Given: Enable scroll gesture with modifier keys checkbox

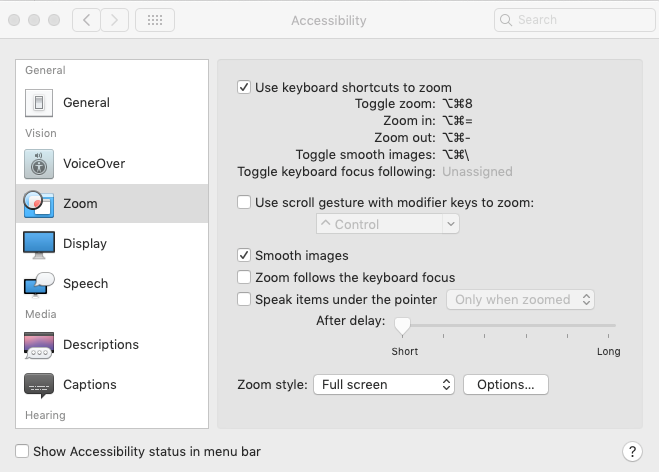Looking at the screenshot, I should click(x=244, y=202).
